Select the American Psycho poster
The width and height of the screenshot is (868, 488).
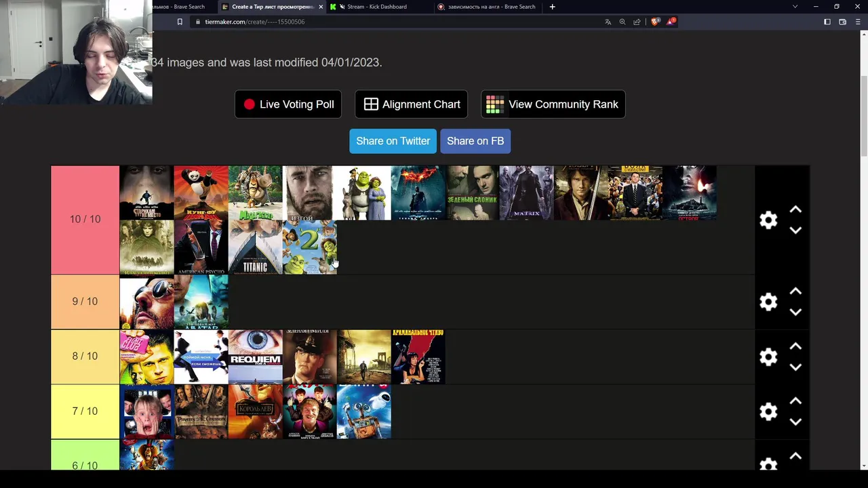201,247
